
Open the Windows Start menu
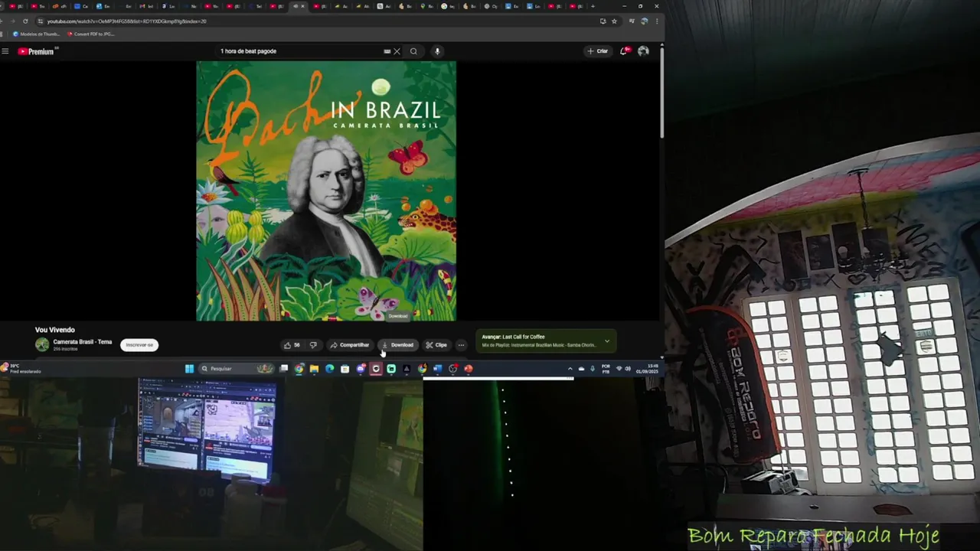189,369
